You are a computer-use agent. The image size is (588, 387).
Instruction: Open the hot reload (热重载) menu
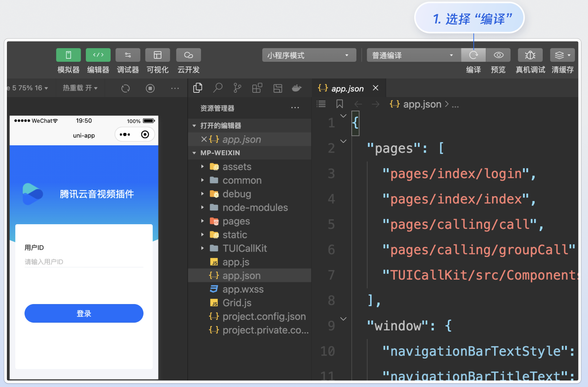pyautogui.click(x=80, y=88)
